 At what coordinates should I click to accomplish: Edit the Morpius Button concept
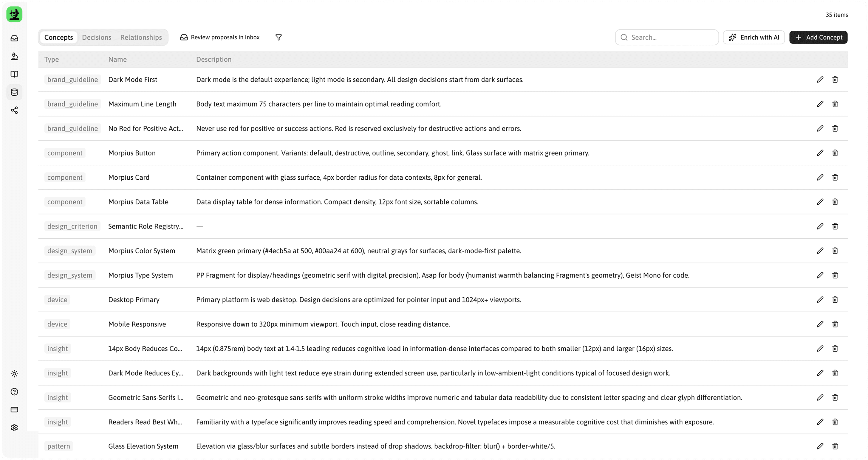(x=820, y=153)
